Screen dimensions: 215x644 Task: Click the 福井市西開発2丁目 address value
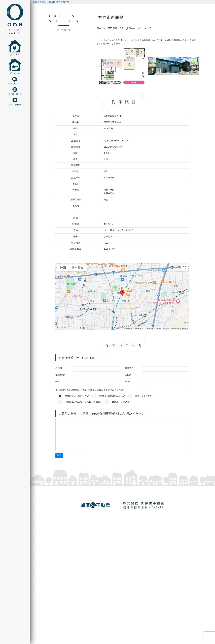[x=113, y=116]
